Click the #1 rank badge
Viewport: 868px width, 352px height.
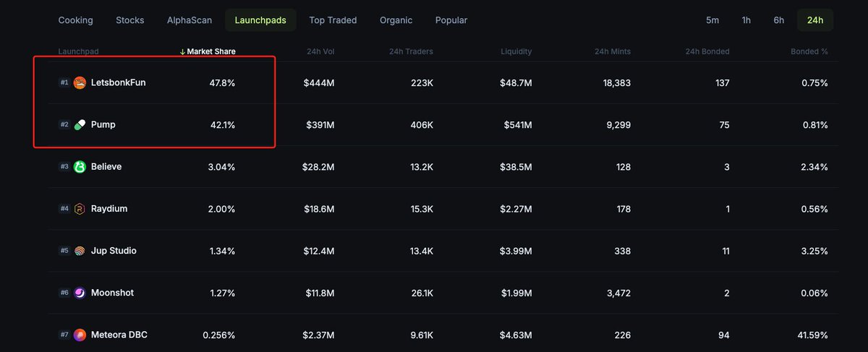tap(64, 82)
